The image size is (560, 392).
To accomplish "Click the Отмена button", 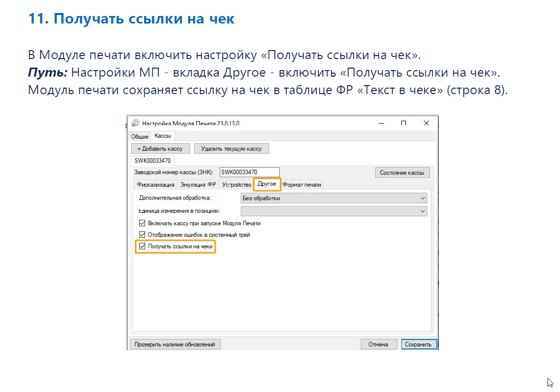I will point(378,344).
